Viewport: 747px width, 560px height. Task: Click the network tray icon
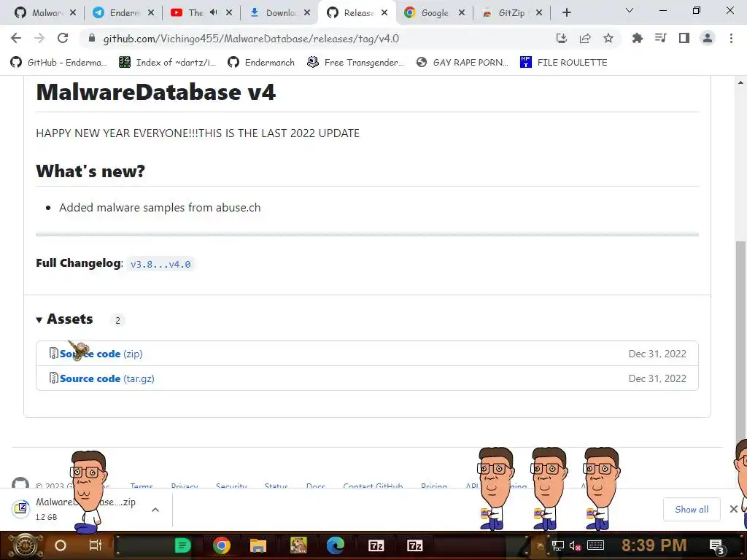(558, 545)
